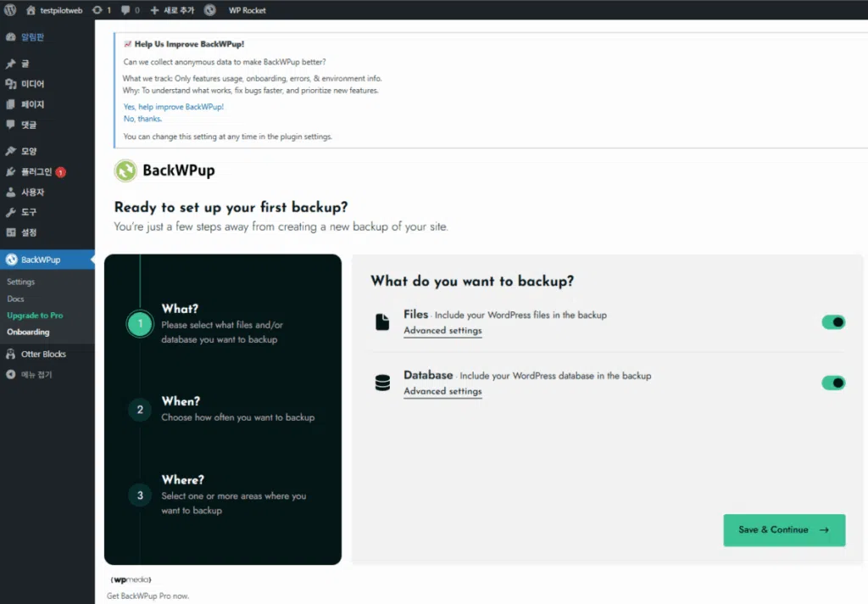Viewport: 868px width, 604px height.
Task: Open the WordPress logo menu
Action: pyautogui.click(x=10, y=10)
